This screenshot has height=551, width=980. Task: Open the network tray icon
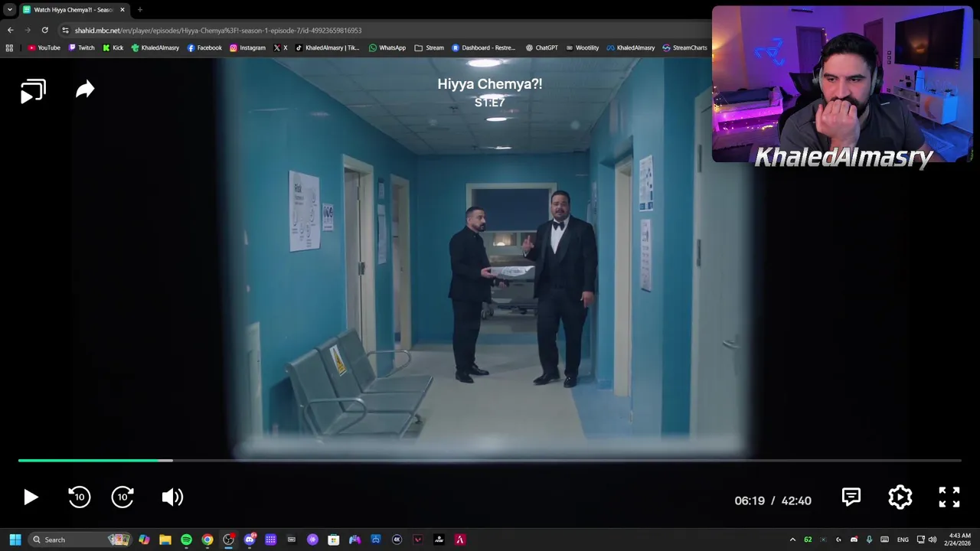(921, 540)
